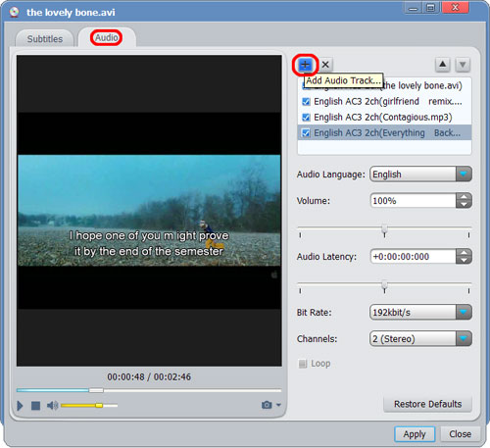This screenshot has height=448, width=490.
Task: Move audio track up with arrow
Action: 443,64
